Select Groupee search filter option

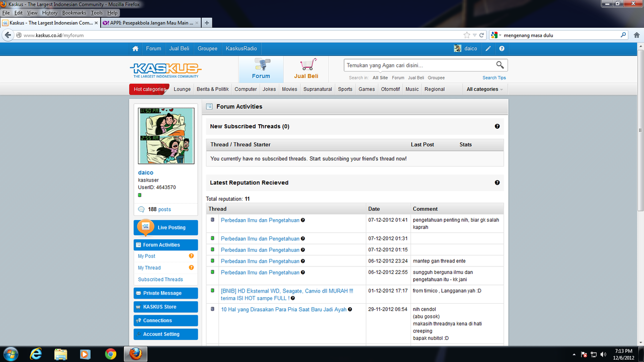click(436, 78)
